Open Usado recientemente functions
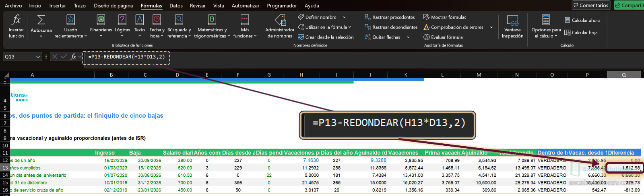 (70, 27)
